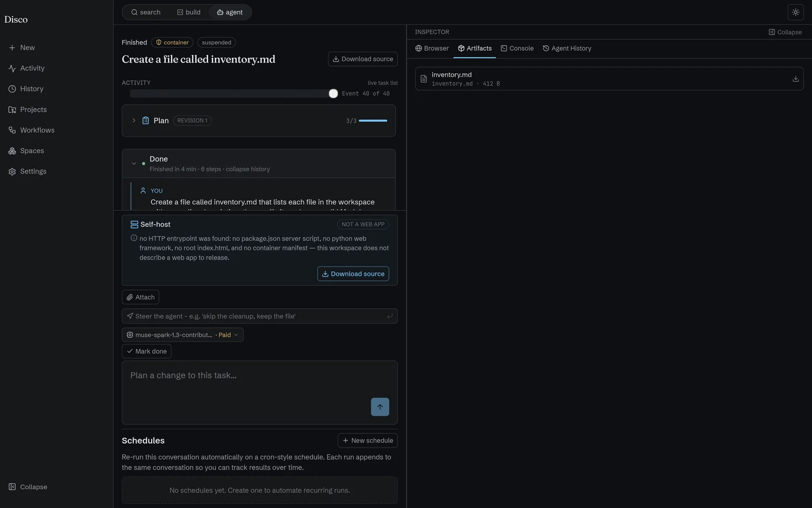Download the inventory.md artifact
Screen dimensions: 812x508
(795, 79)
